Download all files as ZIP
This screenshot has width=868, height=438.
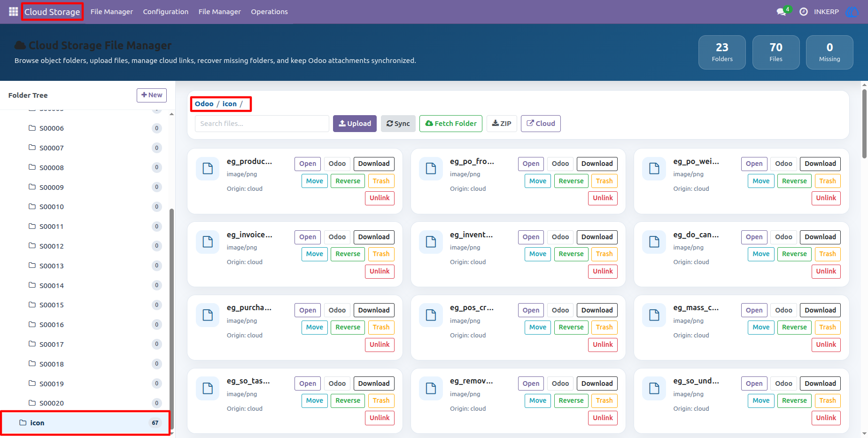click(x=502, y=124)
